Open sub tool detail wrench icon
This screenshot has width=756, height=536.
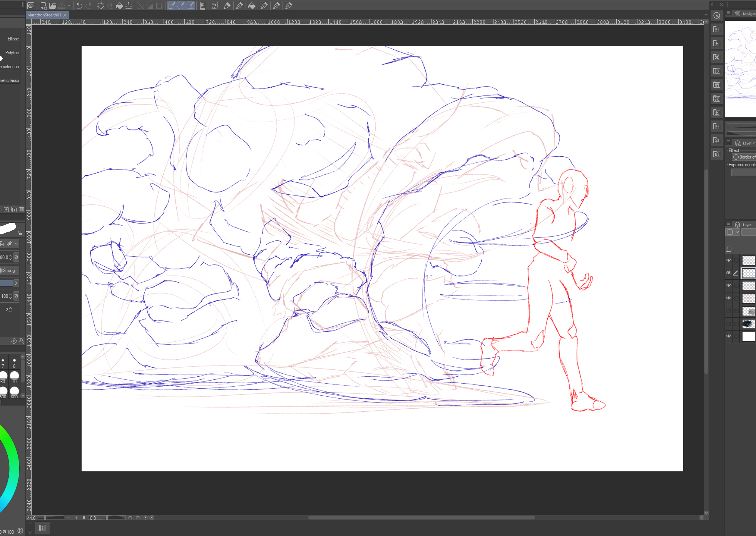(22, 341)
